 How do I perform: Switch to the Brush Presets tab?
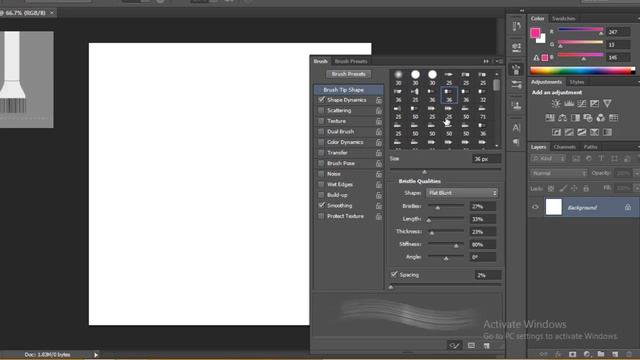[x=351, y=61]
